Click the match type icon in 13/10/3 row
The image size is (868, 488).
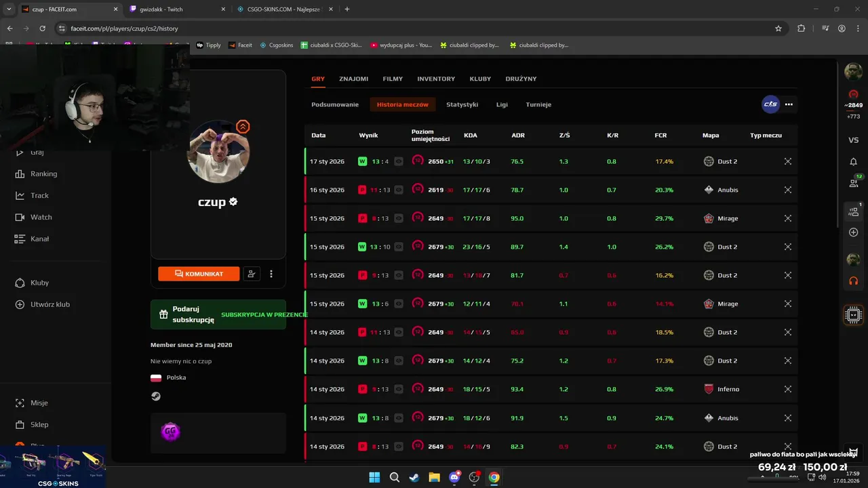point(788,161)
